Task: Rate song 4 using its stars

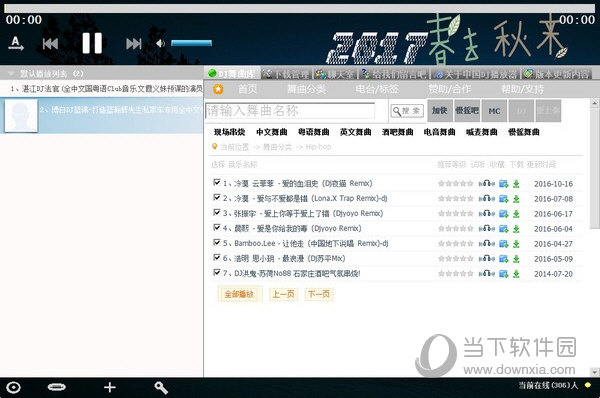Action: click(456, 229)
